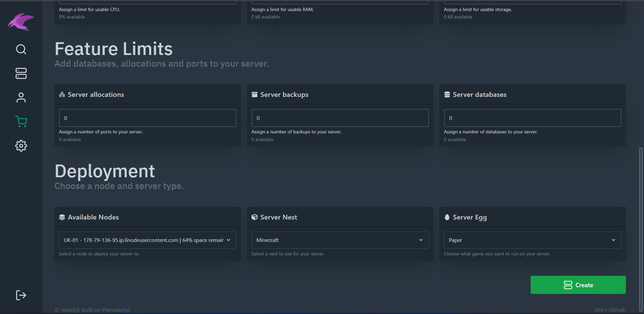
Task: Click the Server databases number field
Action: pos(532,118)
